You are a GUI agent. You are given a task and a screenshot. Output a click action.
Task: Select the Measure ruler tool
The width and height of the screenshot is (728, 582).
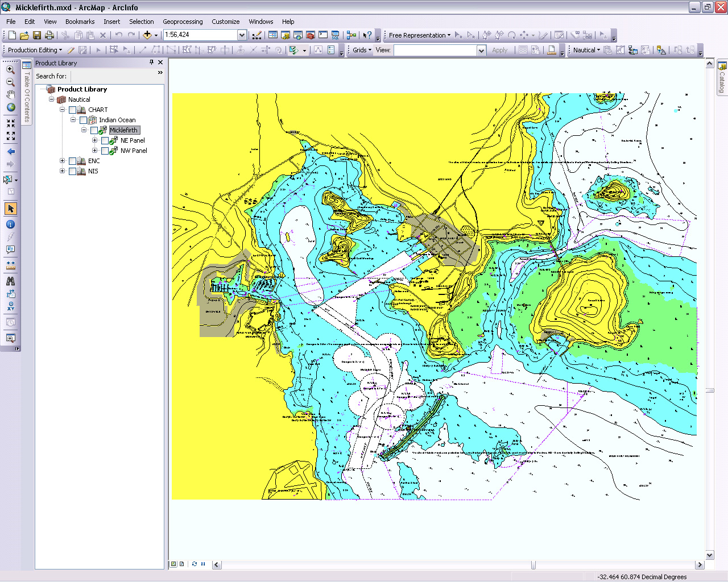(10, 265)
